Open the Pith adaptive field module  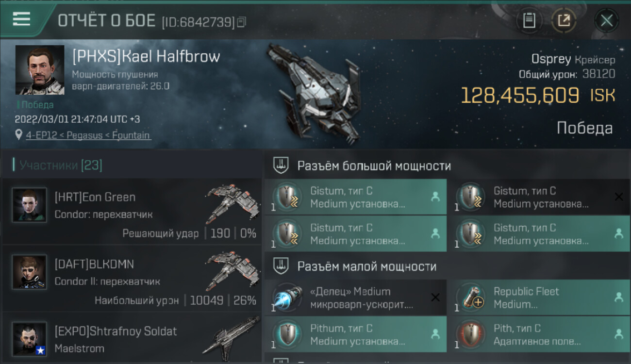click(539, 334)
